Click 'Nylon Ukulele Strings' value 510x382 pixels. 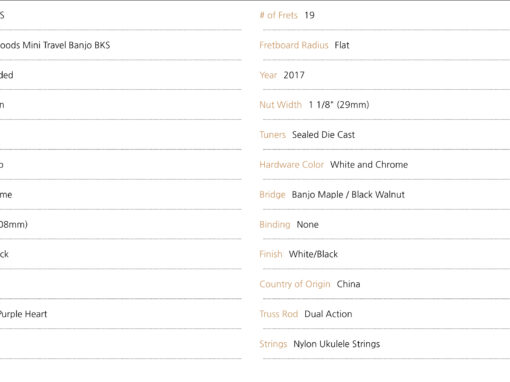pyautogui.click(x=337, y=344)
